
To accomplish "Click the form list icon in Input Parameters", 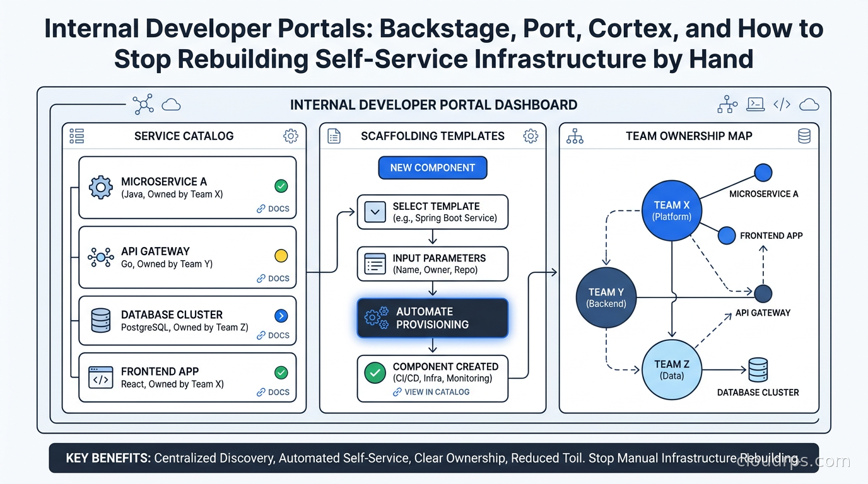I will (375, 263).
